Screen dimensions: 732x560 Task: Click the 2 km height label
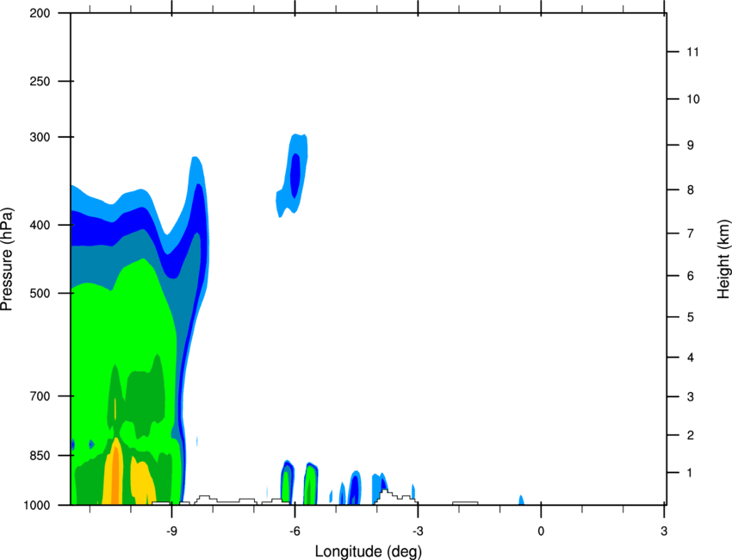tap(691, 435)
